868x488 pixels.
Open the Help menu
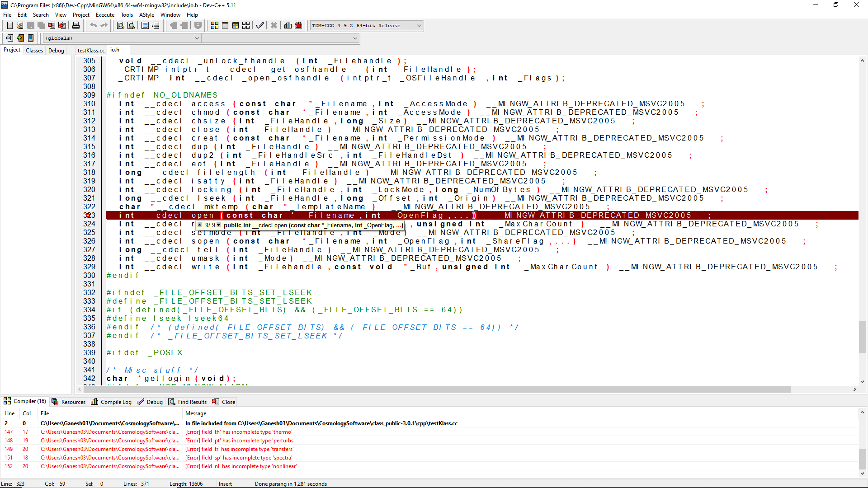[192, 14]
